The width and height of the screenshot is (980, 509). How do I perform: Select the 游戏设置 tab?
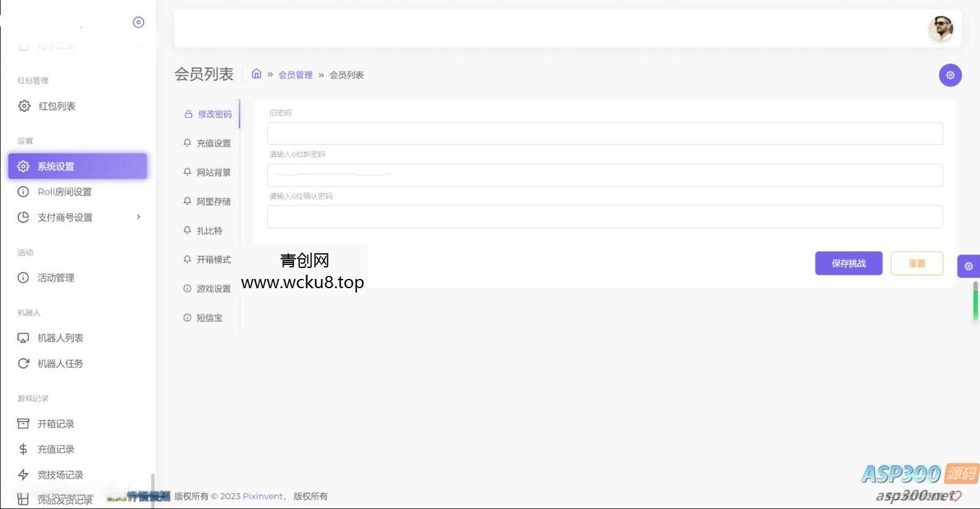208,289
